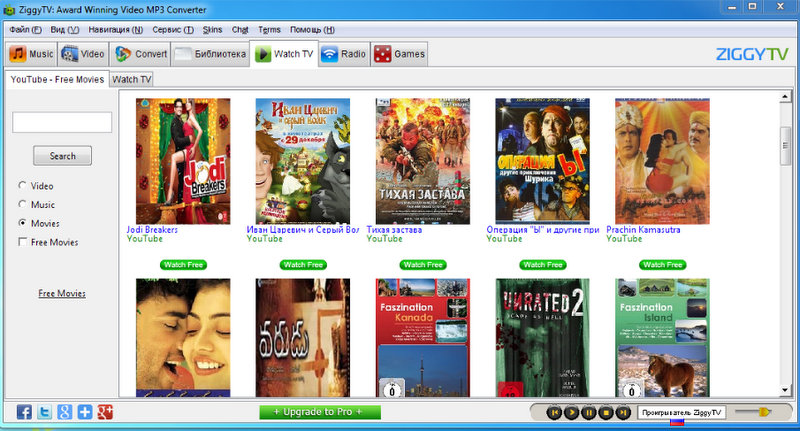Click the Upgrade to Pro button

320,412
